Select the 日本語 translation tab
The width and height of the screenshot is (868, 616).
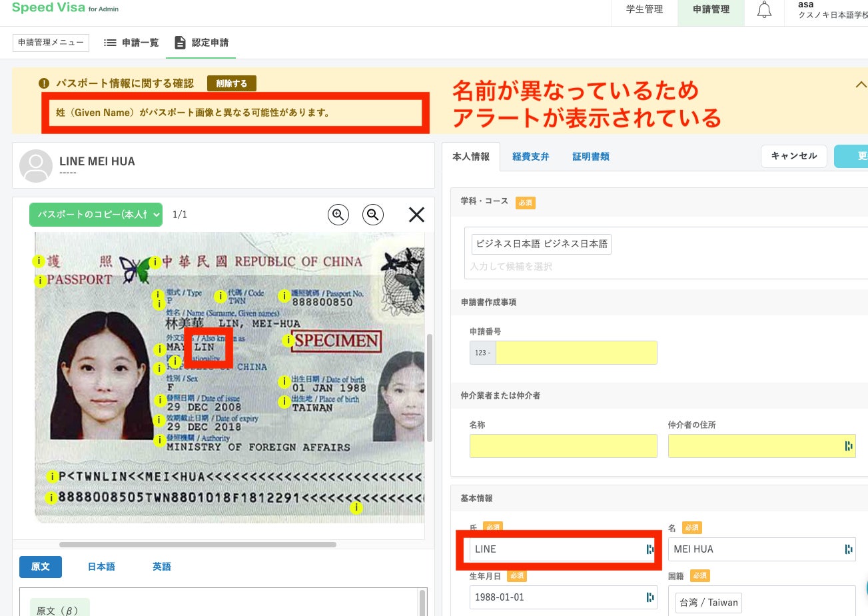[x=101, y=567]
